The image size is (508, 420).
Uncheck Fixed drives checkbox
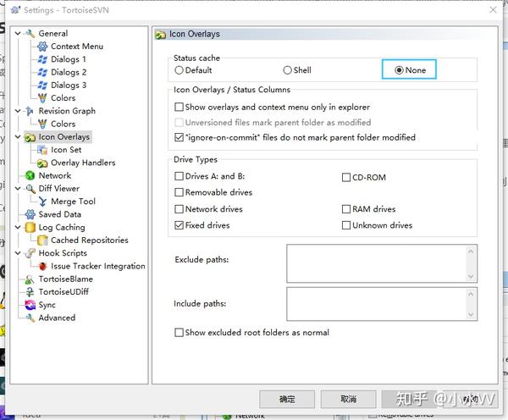[x=179, y=225]
